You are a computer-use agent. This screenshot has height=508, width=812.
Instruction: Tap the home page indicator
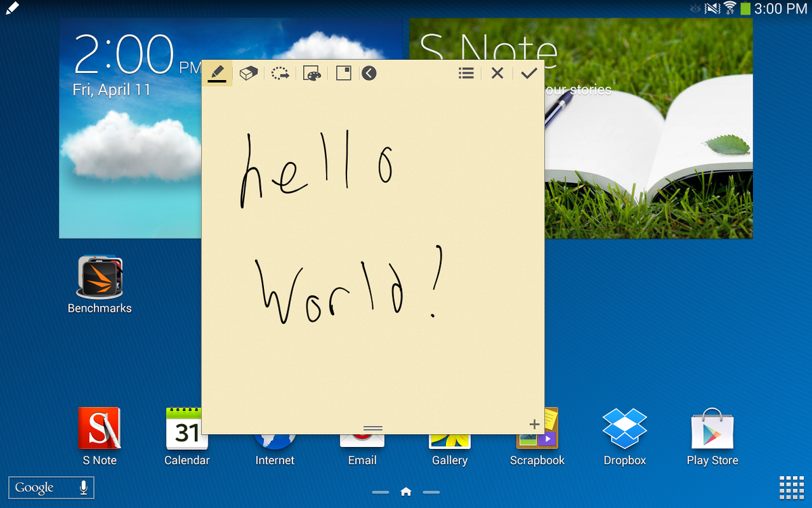pos(406,492)
